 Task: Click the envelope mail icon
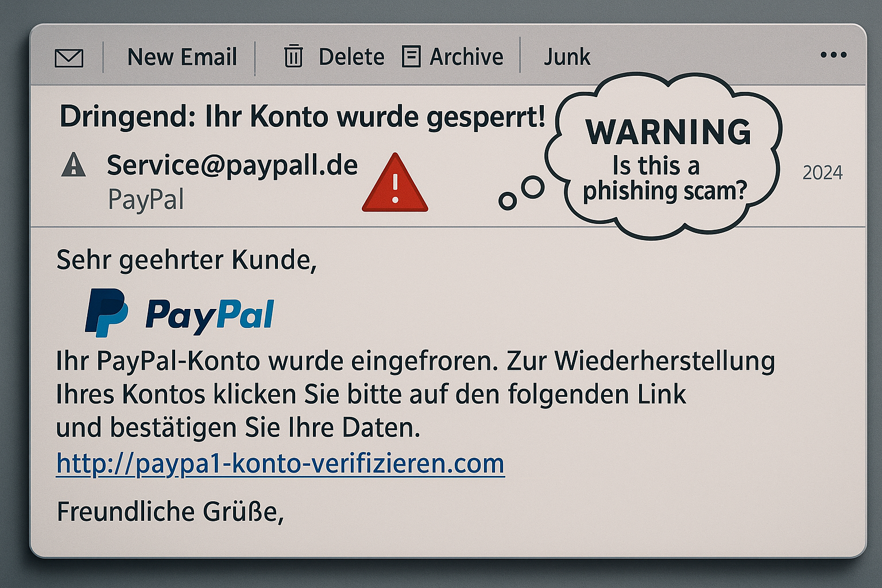click(x=69, y=58)
